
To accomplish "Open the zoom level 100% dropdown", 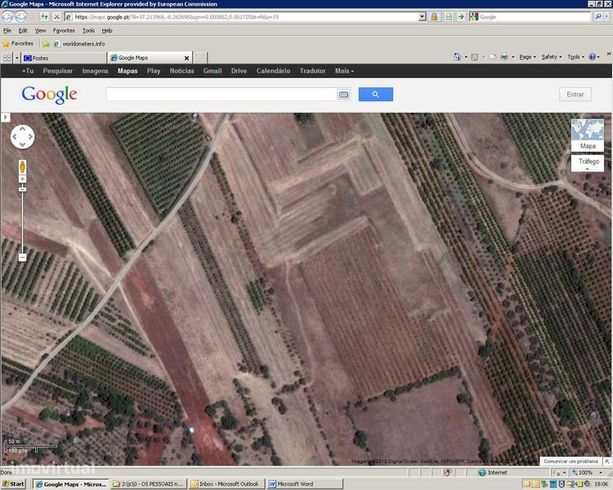I will [x=601, y=472].
